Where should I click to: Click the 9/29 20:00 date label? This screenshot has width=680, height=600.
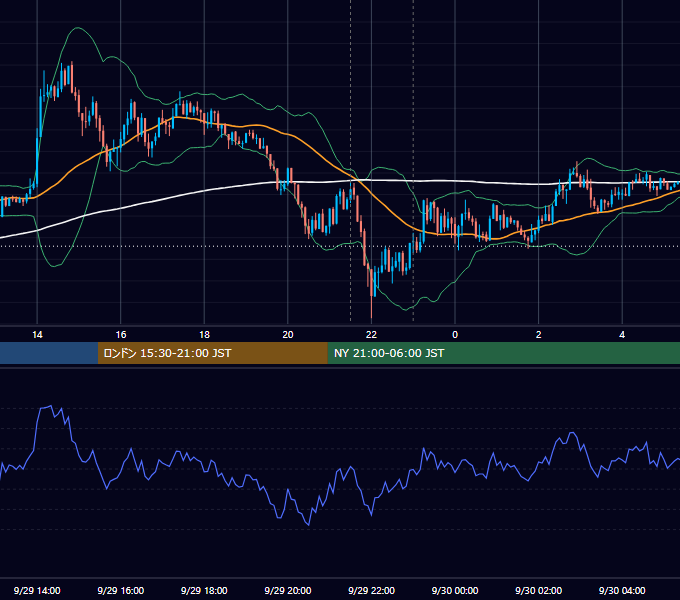coord(288,590)
